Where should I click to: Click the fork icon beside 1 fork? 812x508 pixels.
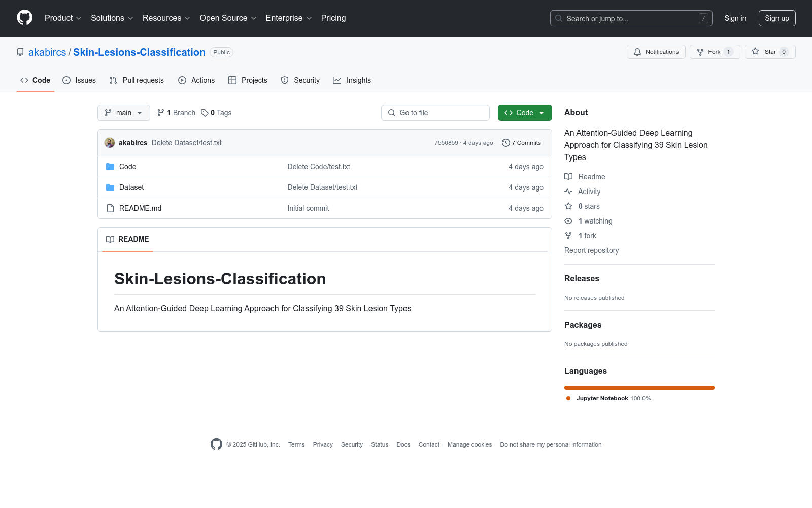568,236
